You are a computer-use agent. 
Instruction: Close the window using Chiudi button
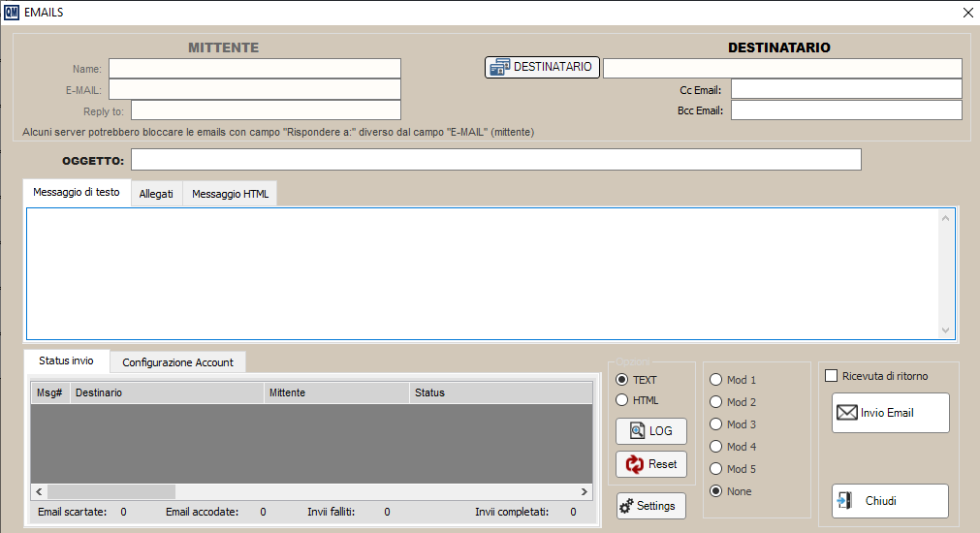click(890, 501)
